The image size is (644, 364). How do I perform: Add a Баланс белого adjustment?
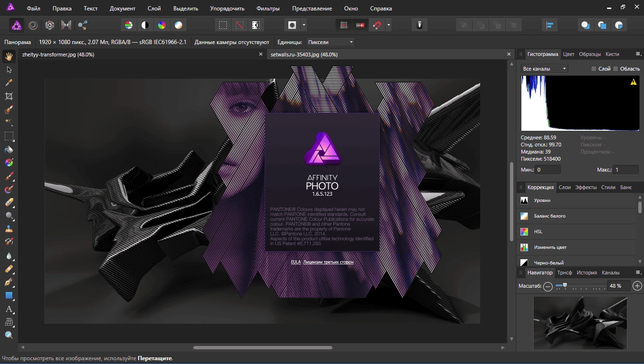click(577, 216)
